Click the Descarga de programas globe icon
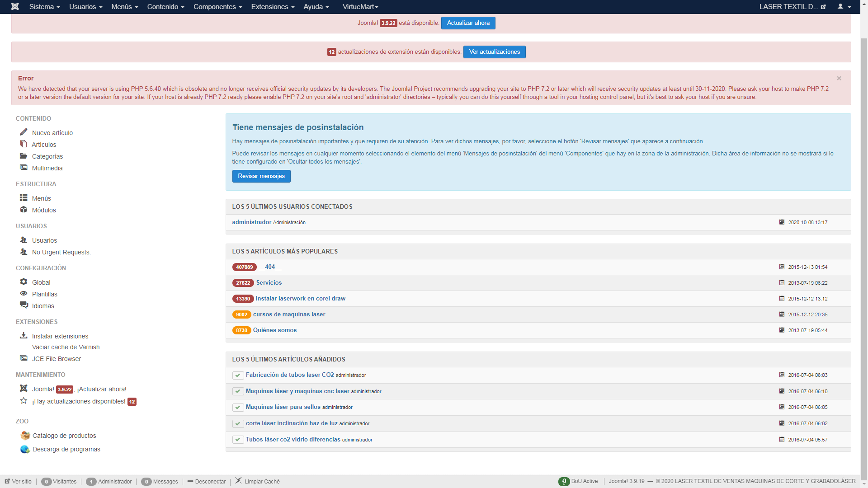The height and width of the screenshot is (488, 868). (x=25, y=449)
